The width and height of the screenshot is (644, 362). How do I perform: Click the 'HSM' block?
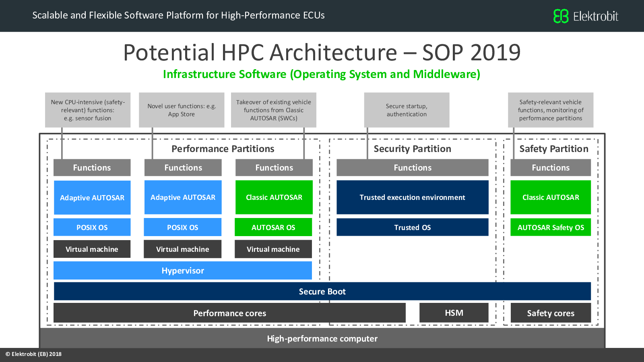point(454,313)
